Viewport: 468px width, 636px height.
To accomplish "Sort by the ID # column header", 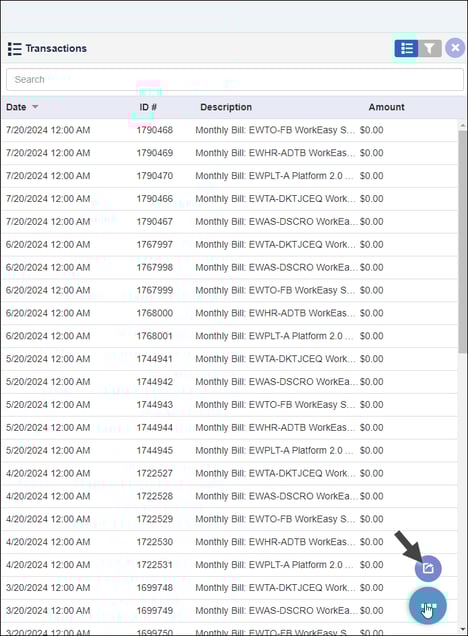I will click(148, 107).
